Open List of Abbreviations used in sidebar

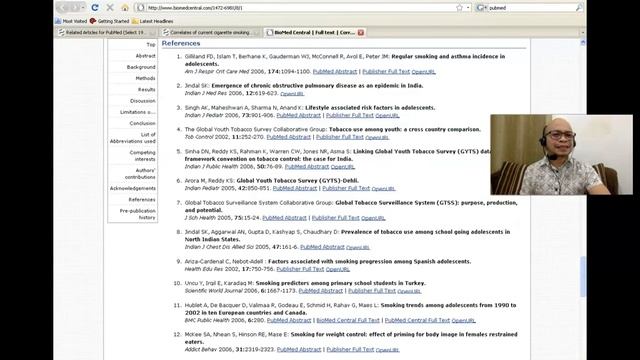click(x=133, y=138)
